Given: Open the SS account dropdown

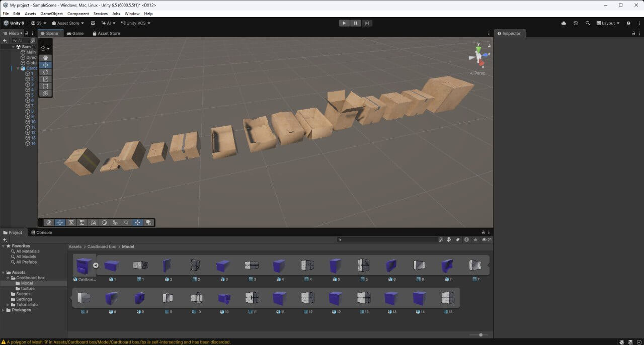Looking at the screenshot, I should pyautogui.click(x=38, y=23).
